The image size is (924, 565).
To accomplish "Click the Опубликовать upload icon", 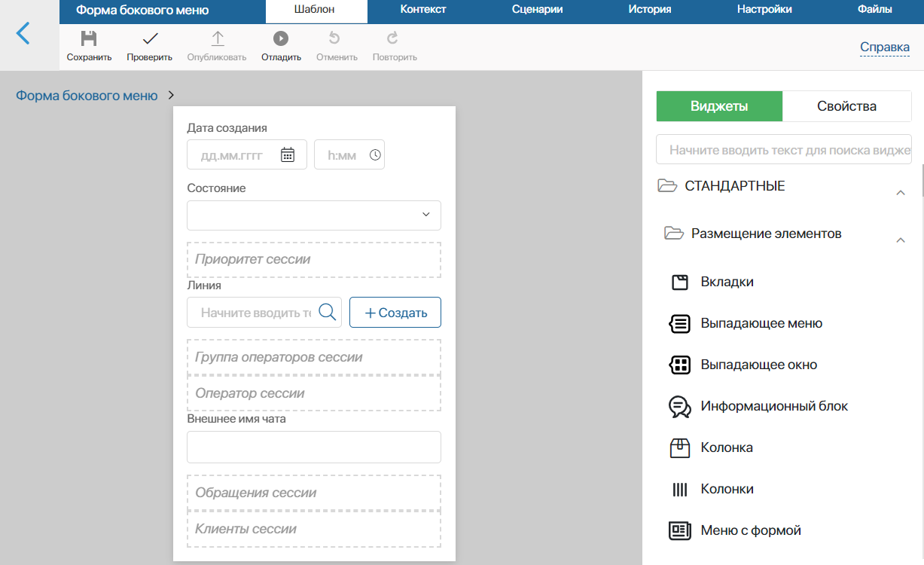I will tap(217, 38).
